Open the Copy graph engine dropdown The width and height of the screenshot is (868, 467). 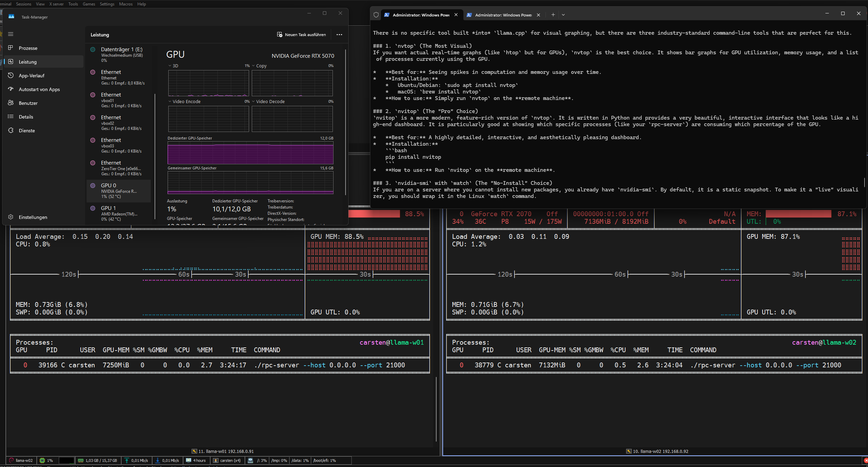[259, 66]
